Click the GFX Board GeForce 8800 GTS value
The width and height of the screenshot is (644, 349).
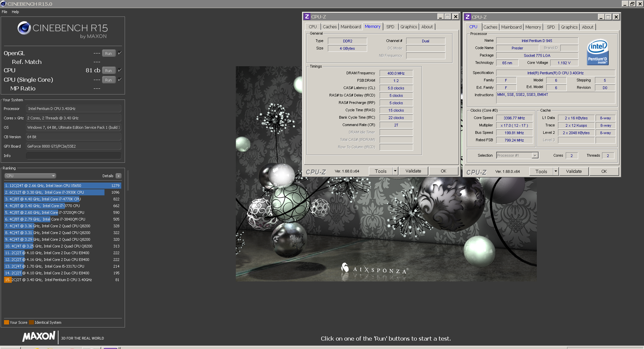click(73, 146)
